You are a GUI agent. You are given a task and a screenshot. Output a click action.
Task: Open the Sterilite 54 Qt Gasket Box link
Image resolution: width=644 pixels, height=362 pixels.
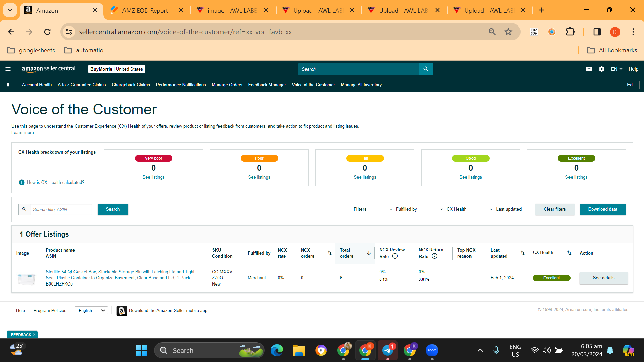coord(120,275)
